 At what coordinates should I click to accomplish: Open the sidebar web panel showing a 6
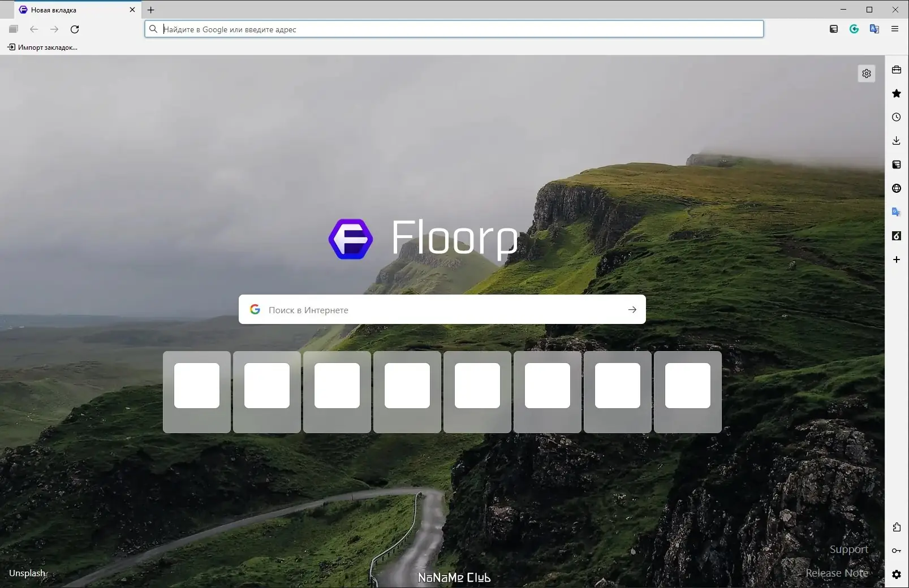click(897, 236)
